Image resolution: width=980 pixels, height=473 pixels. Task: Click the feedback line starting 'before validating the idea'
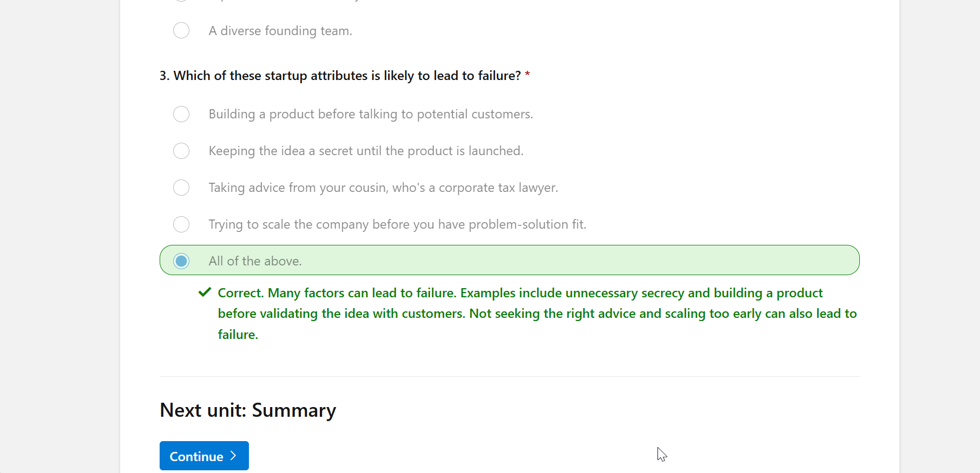(x=537, y=314)
